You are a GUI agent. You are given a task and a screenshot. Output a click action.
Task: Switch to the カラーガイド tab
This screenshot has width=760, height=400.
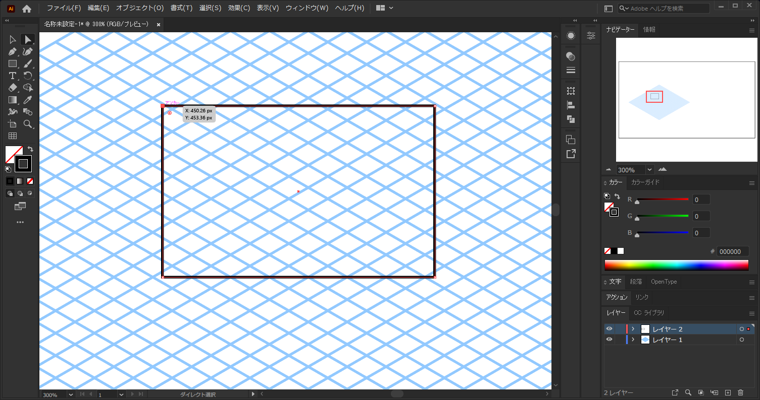click(x=645, y=182)
